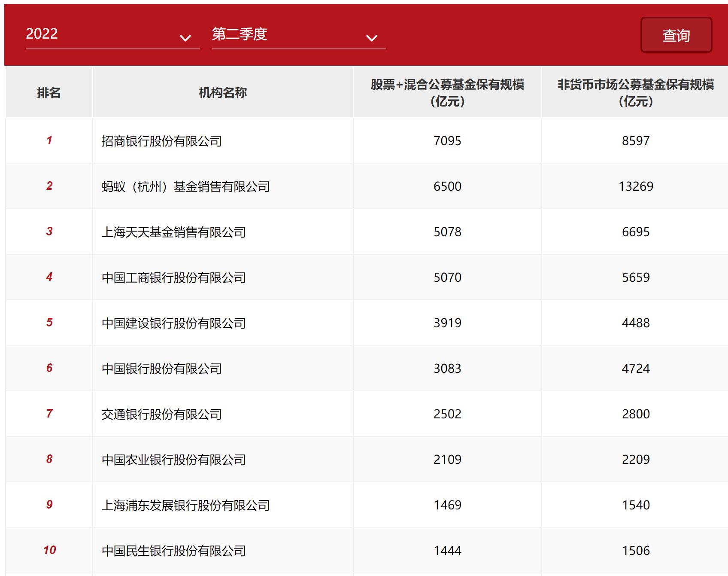The width and height of the screenshot is (728, 576).
Task: Click value 2109 for 农业银行
Action: point(447,460)
